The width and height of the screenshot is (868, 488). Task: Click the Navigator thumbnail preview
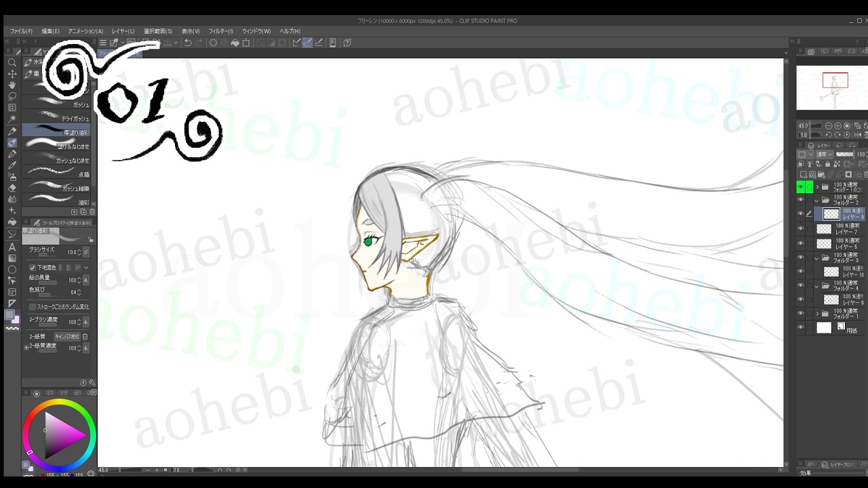[x=832, y=87]
